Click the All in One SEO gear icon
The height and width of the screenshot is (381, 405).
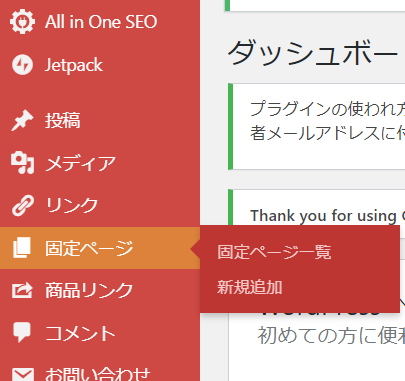22,22
